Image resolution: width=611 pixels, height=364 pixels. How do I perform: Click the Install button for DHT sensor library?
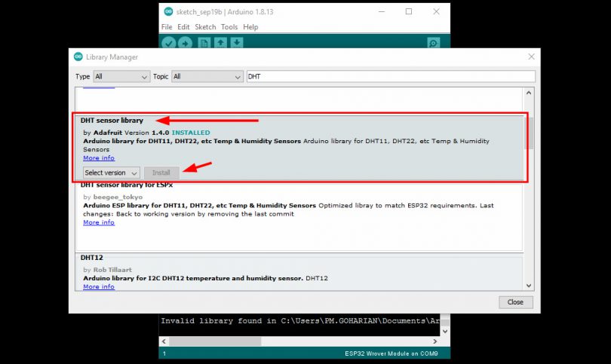pyautogui.click(x=161, y=173)
